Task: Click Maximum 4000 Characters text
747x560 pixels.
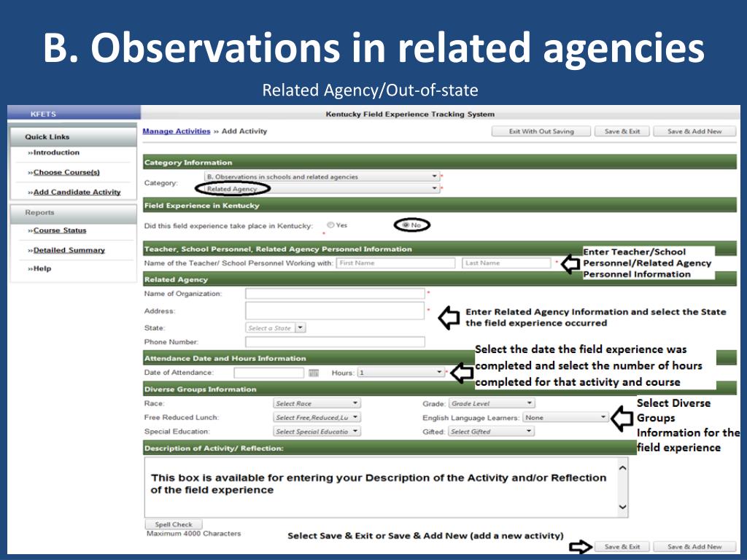Action: point(193,534)
